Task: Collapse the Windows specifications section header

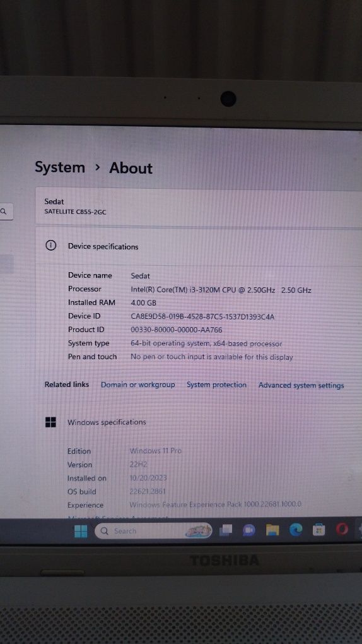Action: 199,422
